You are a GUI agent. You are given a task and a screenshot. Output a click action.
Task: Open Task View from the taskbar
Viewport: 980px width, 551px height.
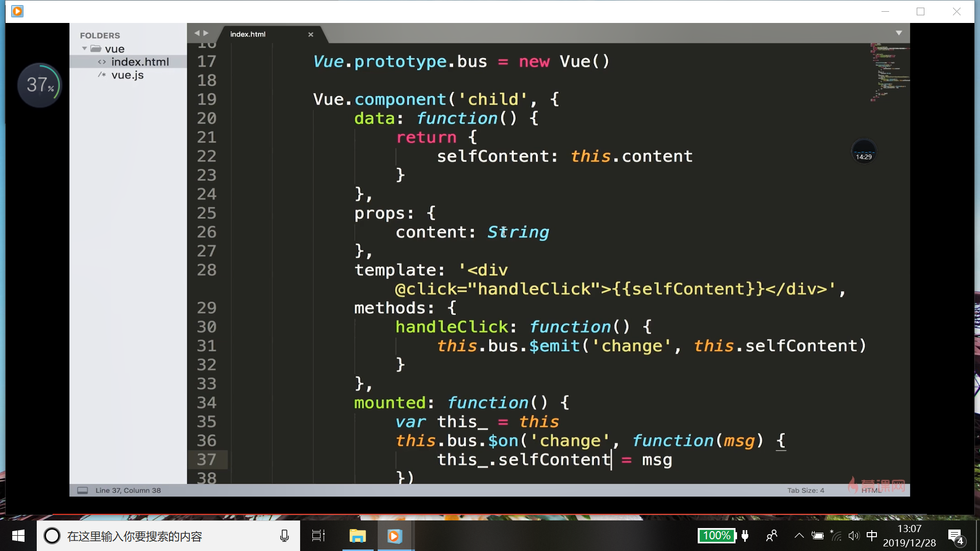pos(318,536)
